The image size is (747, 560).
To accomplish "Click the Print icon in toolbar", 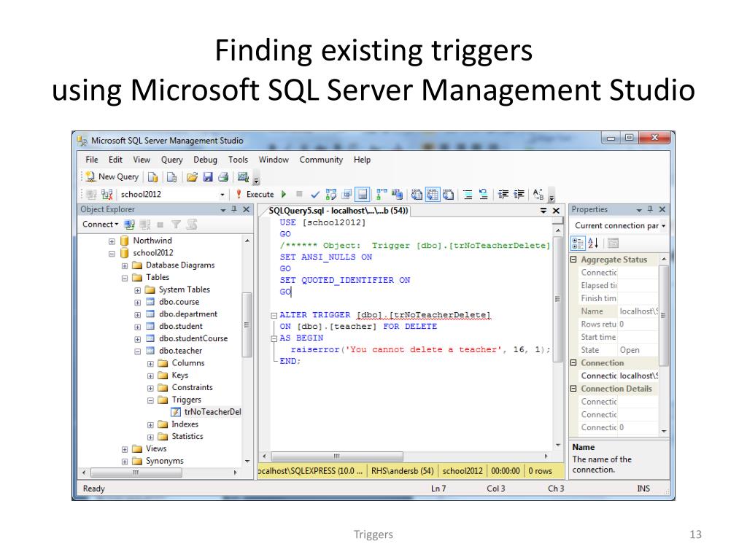I will (x=223, y=177).
